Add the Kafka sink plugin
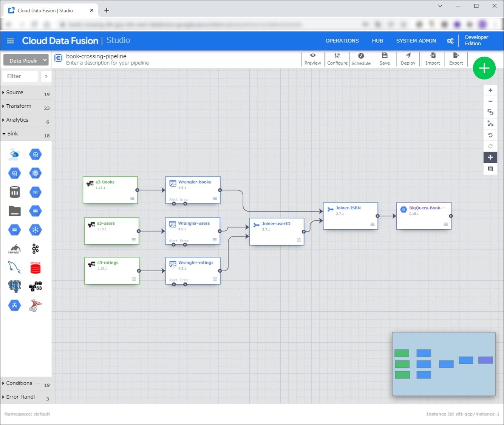 coord(36,249)
